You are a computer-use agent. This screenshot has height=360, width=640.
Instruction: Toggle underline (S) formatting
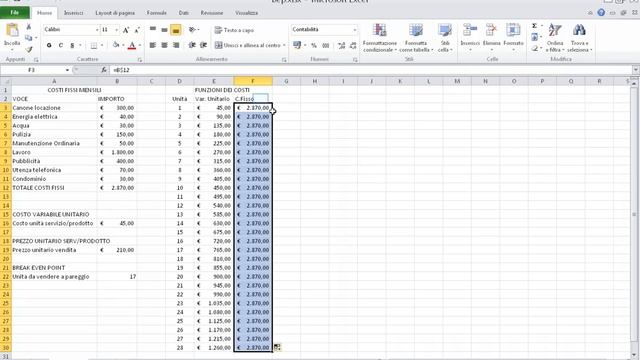point(72,45)
